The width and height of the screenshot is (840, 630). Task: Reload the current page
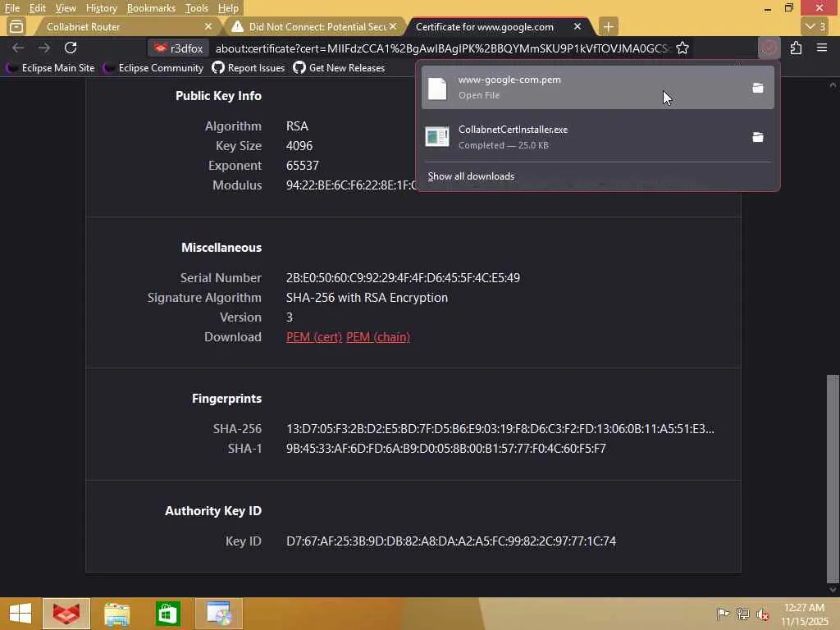71,48
